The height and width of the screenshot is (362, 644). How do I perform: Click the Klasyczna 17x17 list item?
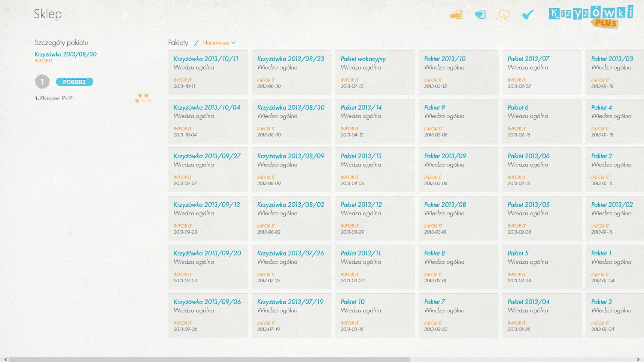click(x=93, y=98)
